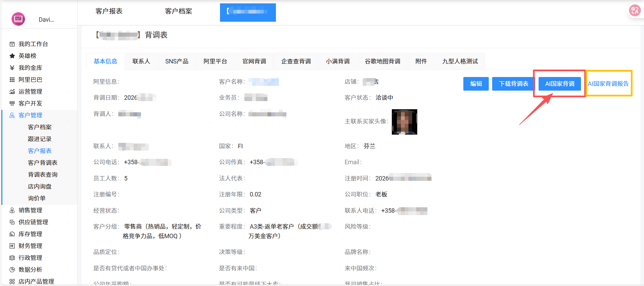
Task: Select 背调表查询 in the sidebar
Action: (x=43, y=175)
